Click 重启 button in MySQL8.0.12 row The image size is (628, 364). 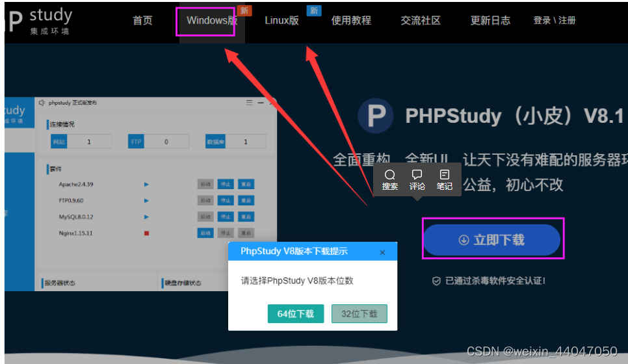[x=246, y=217]
